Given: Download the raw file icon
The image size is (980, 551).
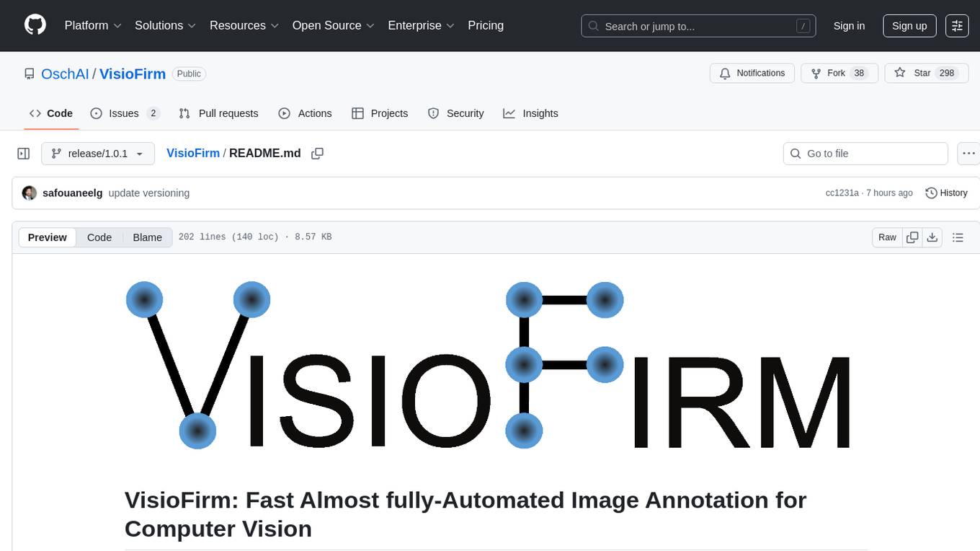Looking at the screenshot, I should pyautogui.click(x=932, y=237).
